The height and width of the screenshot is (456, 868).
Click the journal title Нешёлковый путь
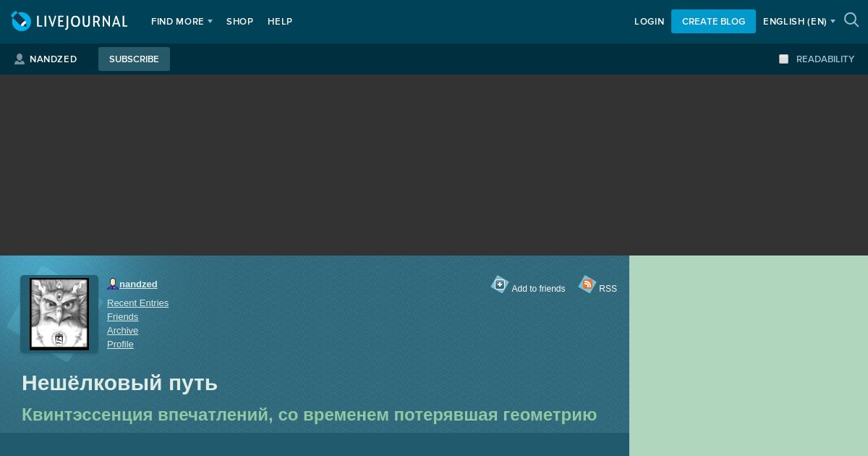click(x=119, y=383)
